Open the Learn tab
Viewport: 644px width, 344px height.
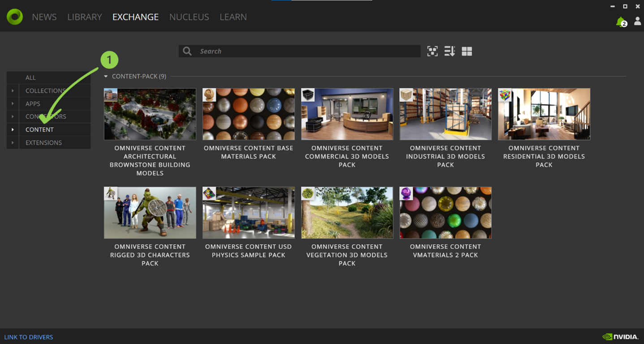click(233, 17)
